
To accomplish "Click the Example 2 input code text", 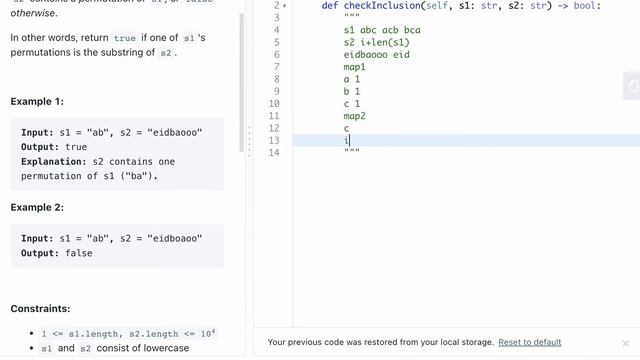I will click(111, 238).
